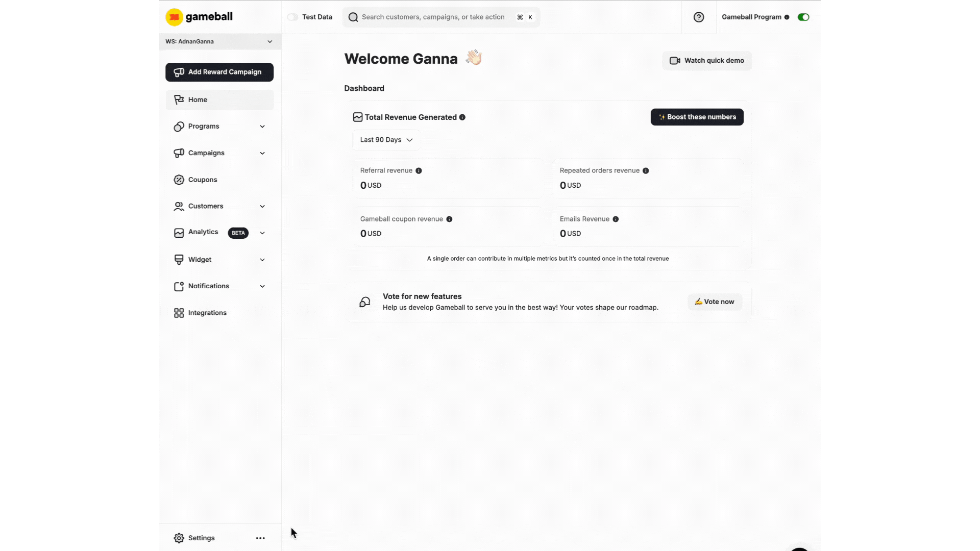Open the Integrations icon
Screen dimensions: 980x551
point(179,313)
